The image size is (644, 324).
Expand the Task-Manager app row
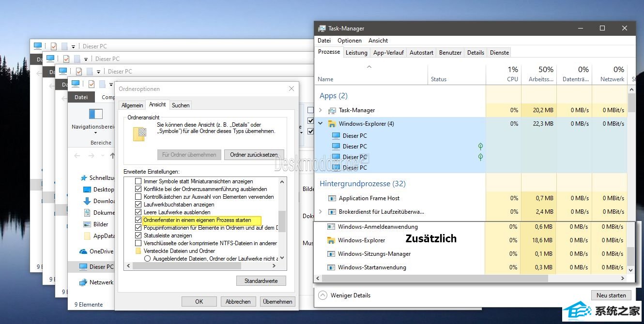[321, 110]
